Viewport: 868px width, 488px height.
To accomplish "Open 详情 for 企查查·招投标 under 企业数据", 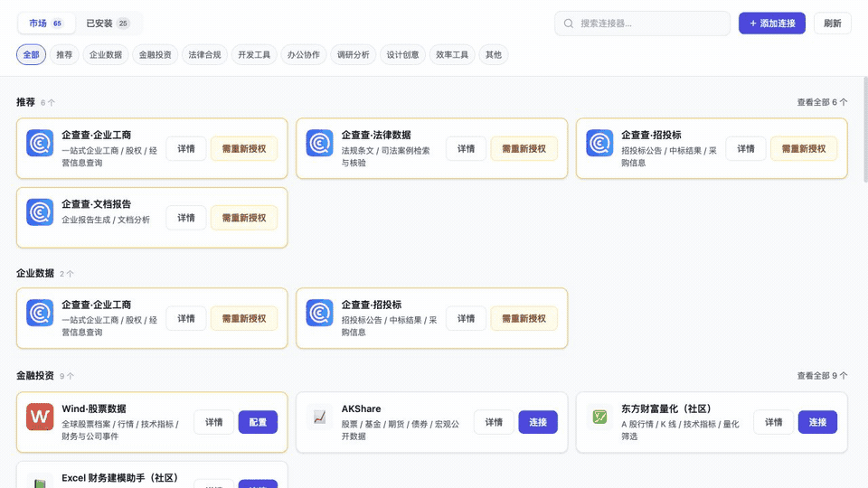I will (x=467, y=319).
